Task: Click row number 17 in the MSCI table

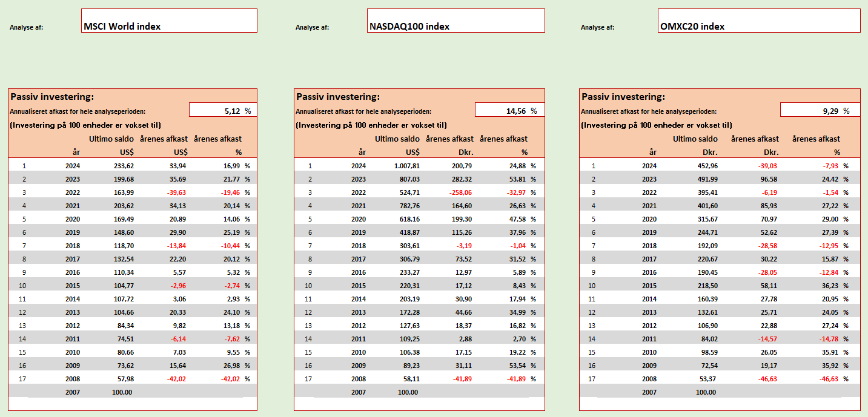Action: click(24, 379)
